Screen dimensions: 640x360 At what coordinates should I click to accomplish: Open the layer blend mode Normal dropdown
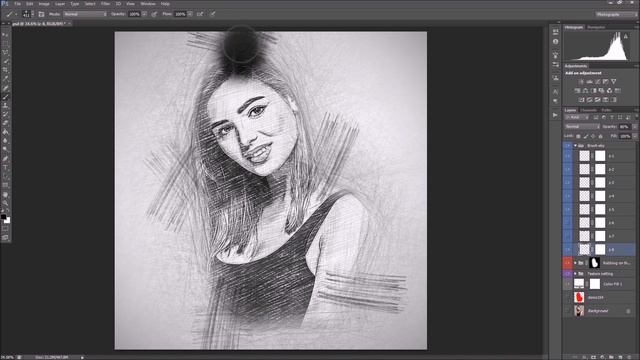point(582,127)
